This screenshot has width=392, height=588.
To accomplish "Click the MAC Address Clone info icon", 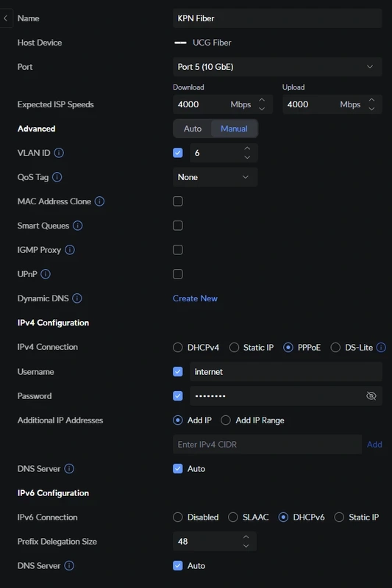I will 99,201.
